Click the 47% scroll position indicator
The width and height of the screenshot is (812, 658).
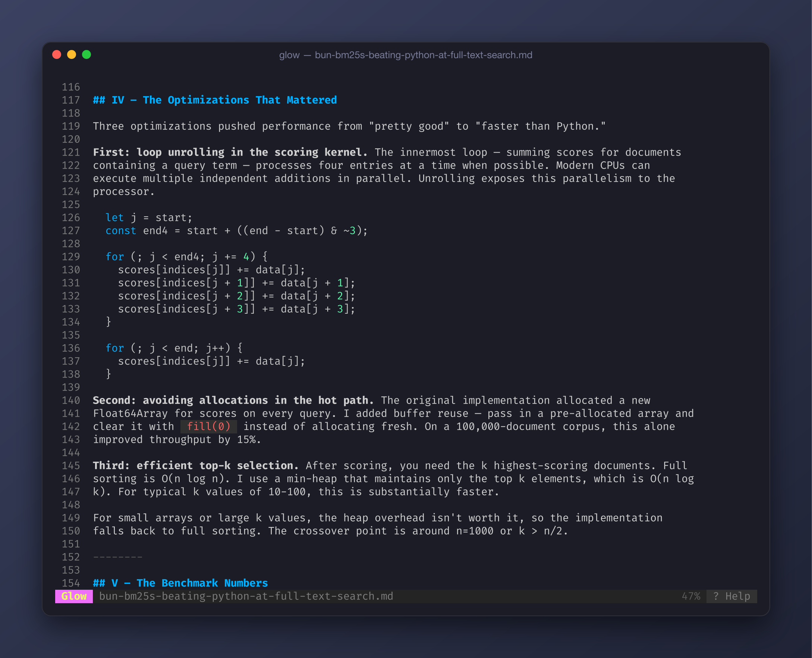tap(691, 596)
